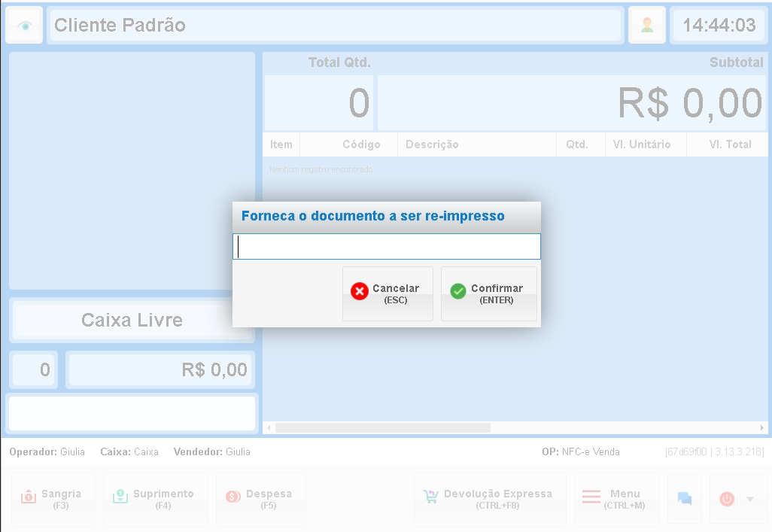Click the scrollbar right arrow
The width and height of the screenshot is (772, 532).
click(761, 427)
